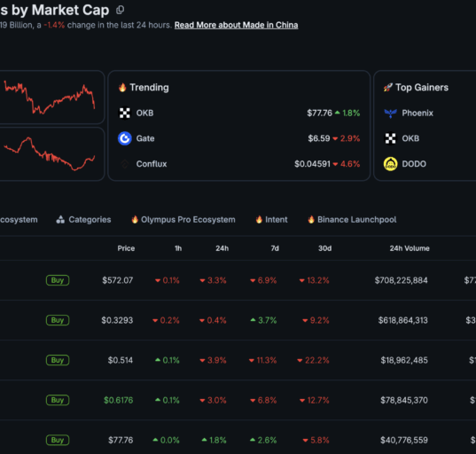
Task: Open the Gate logo in Trending
Action: (124, 138)
